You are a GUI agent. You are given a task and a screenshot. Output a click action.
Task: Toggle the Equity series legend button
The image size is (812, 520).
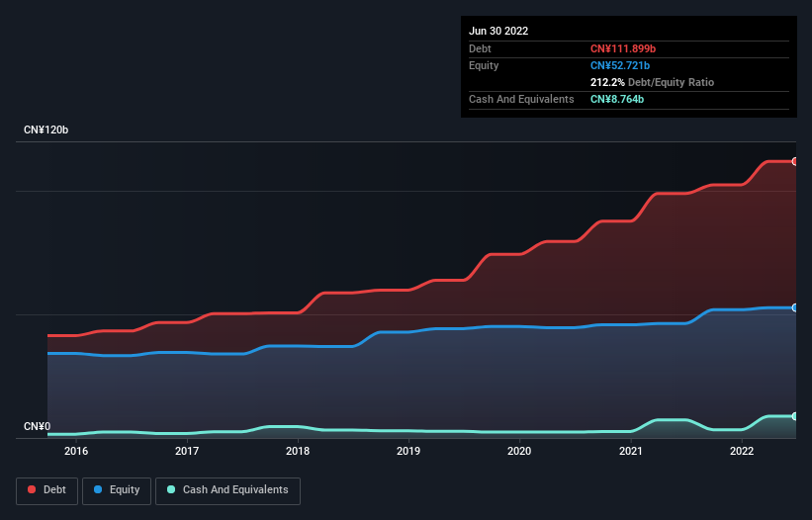point(117,490)
